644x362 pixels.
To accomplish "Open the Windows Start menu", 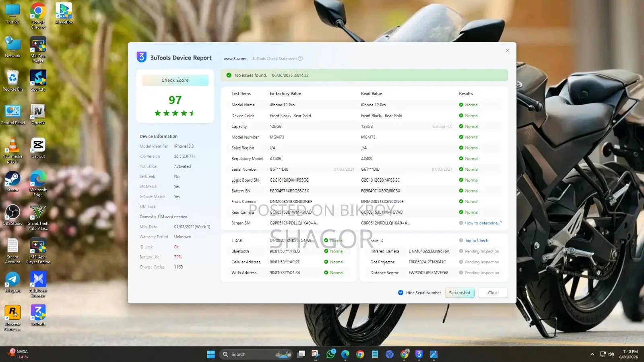I will pyautogui.click(x=211, y=354).
